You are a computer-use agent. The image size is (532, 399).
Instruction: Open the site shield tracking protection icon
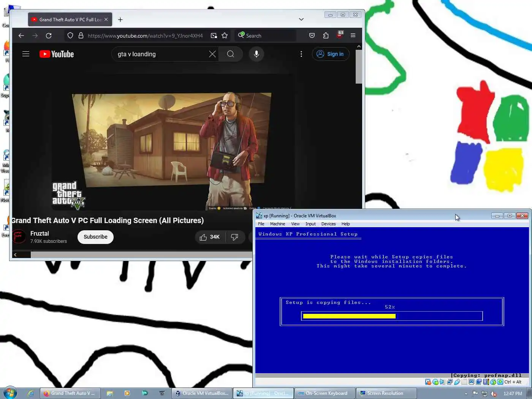70,35
